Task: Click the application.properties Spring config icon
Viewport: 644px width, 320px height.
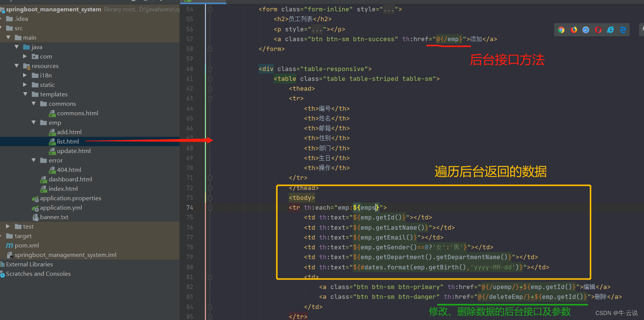Action: pos(35,198)
